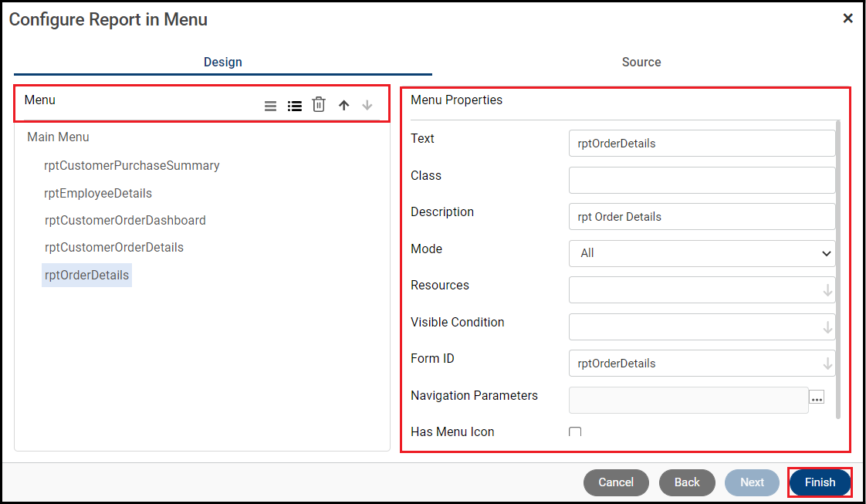This screenshot has height=504, width=866.
Task: Click the empty Class input field
Action: coord(702,180)
